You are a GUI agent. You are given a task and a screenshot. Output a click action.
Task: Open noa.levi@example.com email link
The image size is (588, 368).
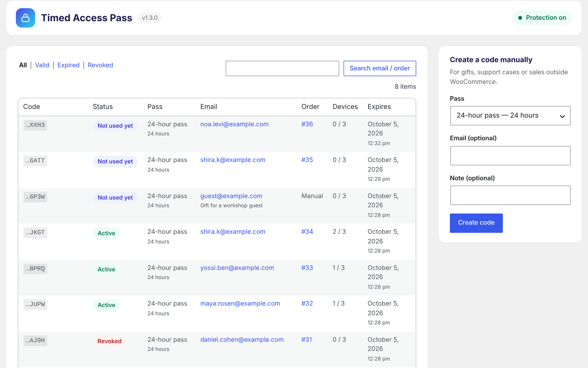pos(234,124)
